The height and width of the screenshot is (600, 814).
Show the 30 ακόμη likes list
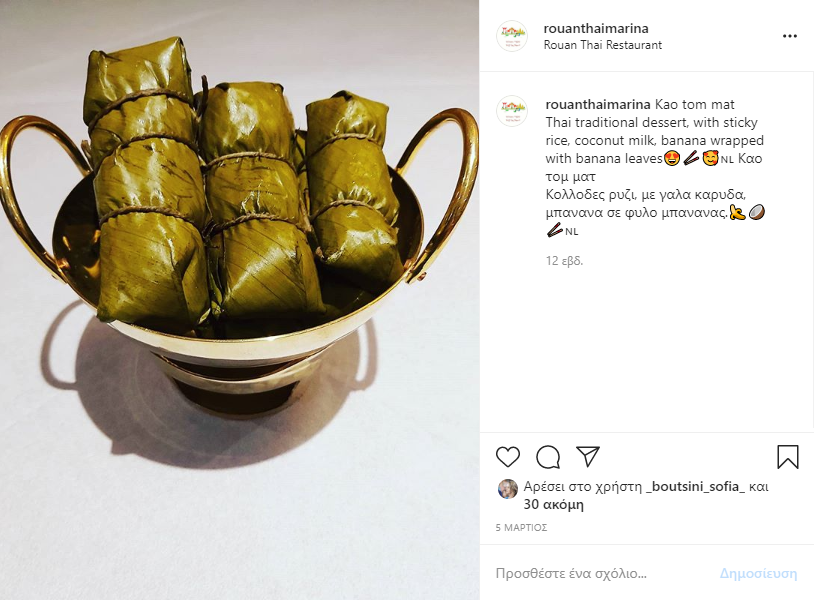[x=553, y=504]
